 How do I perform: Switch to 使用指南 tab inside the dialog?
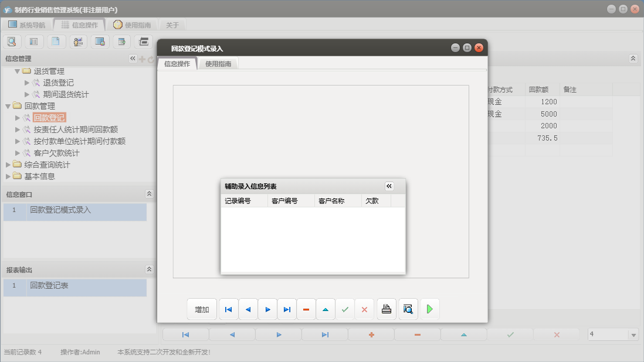click(218, 64)
